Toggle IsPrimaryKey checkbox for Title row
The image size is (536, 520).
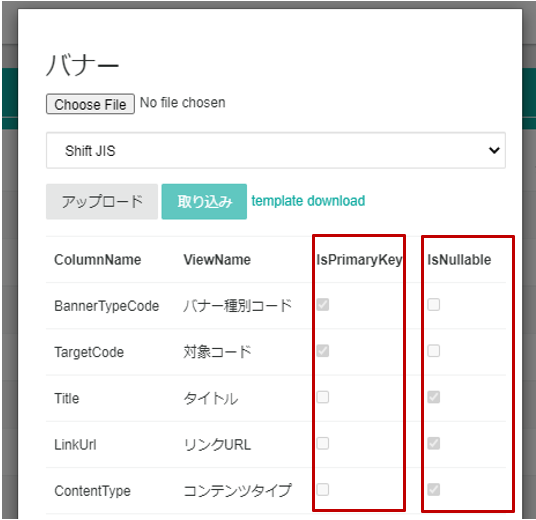pyautogui.click(x=323, y=397)
